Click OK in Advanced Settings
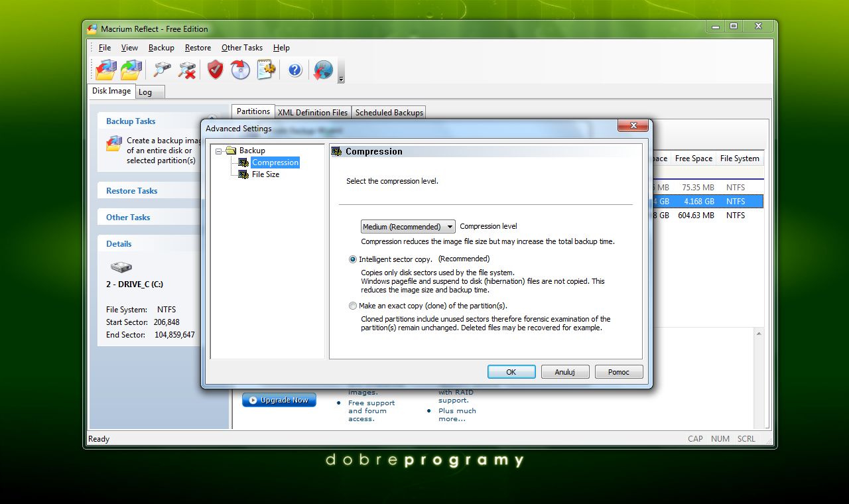The width and height of the screenshot is (849, 504). (511, 372)
